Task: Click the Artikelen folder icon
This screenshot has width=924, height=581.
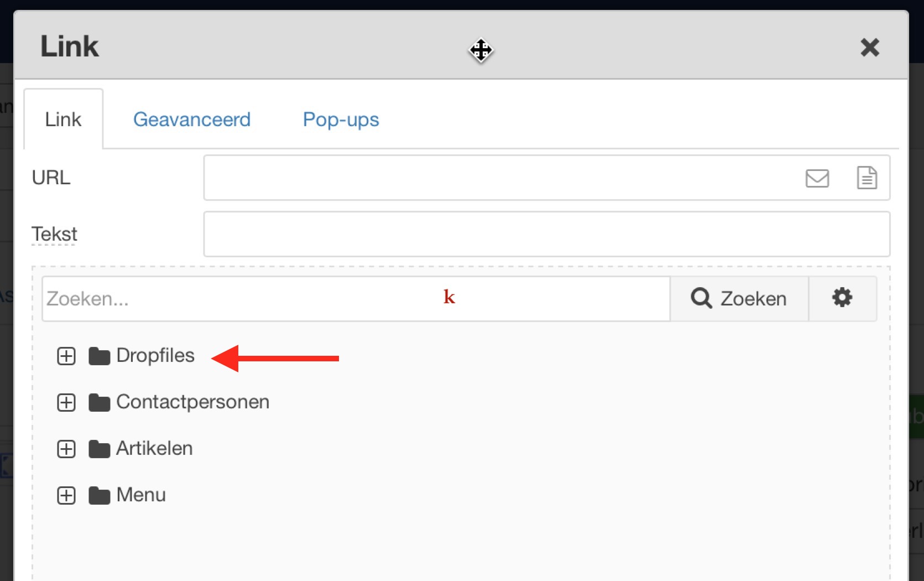Action: click(x=100, y=449)
